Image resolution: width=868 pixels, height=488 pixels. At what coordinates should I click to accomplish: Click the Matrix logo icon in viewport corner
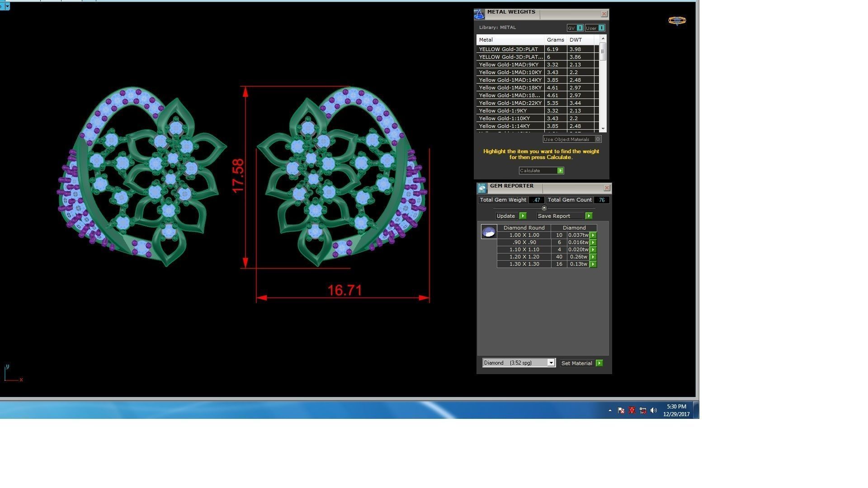click(677, 21)
